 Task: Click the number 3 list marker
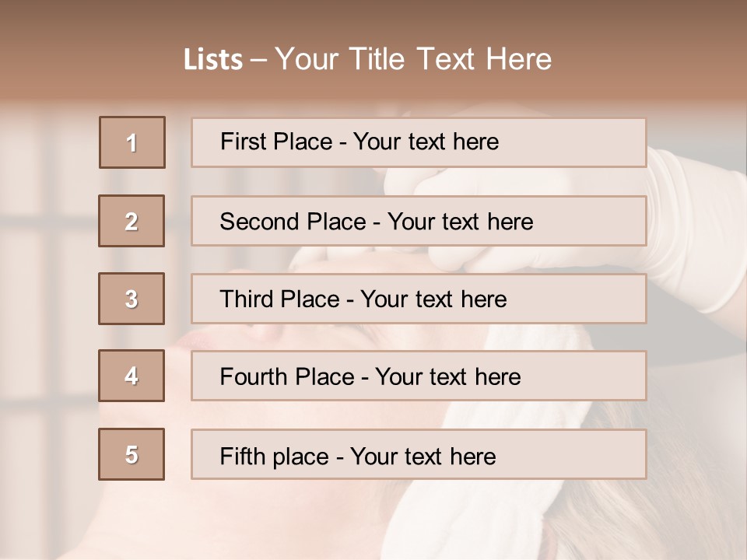click(x=132, y=299)
